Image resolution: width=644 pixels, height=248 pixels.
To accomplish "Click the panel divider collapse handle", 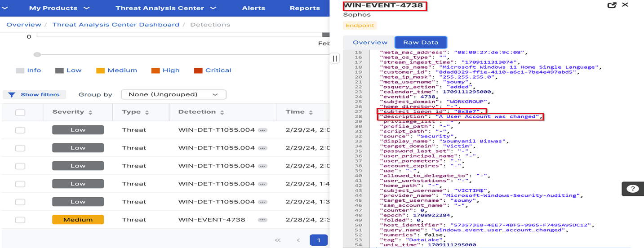I will coord(335,58).
